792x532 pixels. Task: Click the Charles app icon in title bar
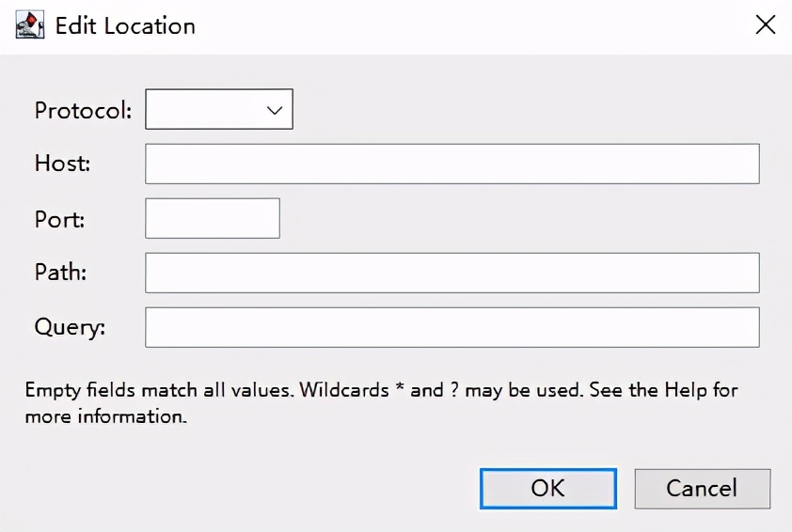(x=31, y=25)
